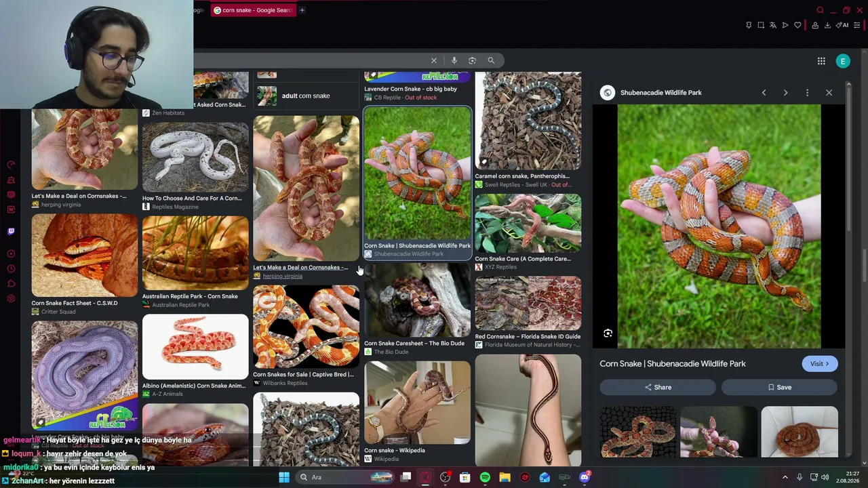Open Microsoft Store from the taskbar
The width and height of the screenshot is (868, 488).
pyautogui.click(x=465, y=477)
